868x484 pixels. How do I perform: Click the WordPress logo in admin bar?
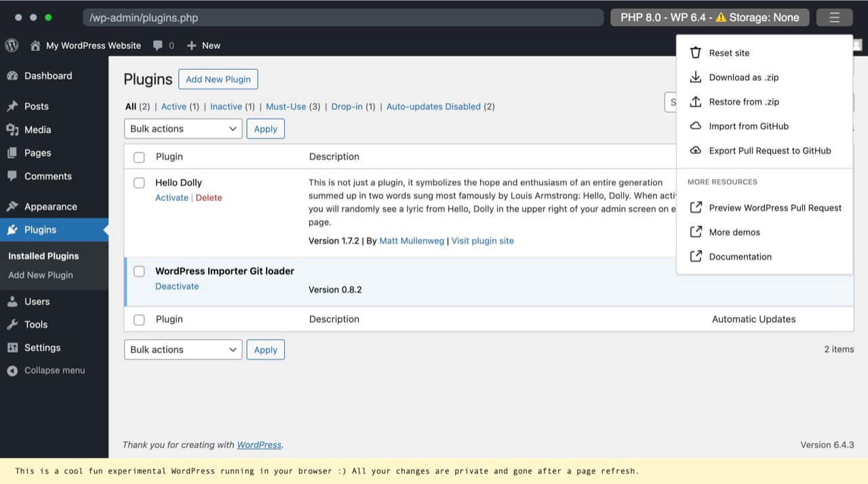pos(12,45)
